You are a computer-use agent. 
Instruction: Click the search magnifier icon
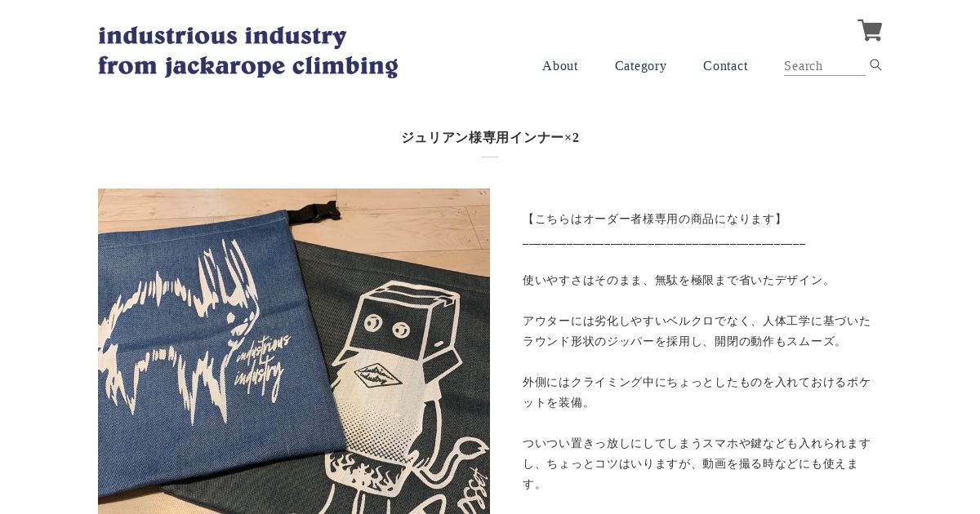(875, 65)
